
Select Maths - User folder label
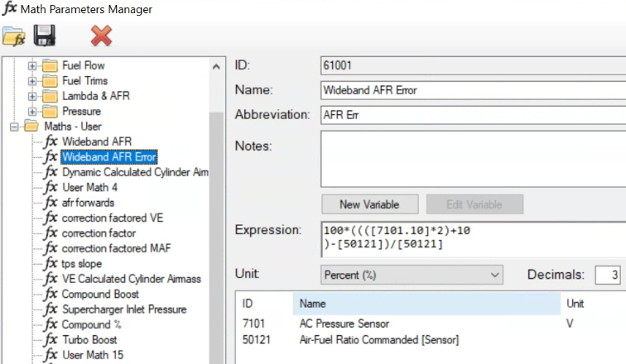(x=73, y=127)
